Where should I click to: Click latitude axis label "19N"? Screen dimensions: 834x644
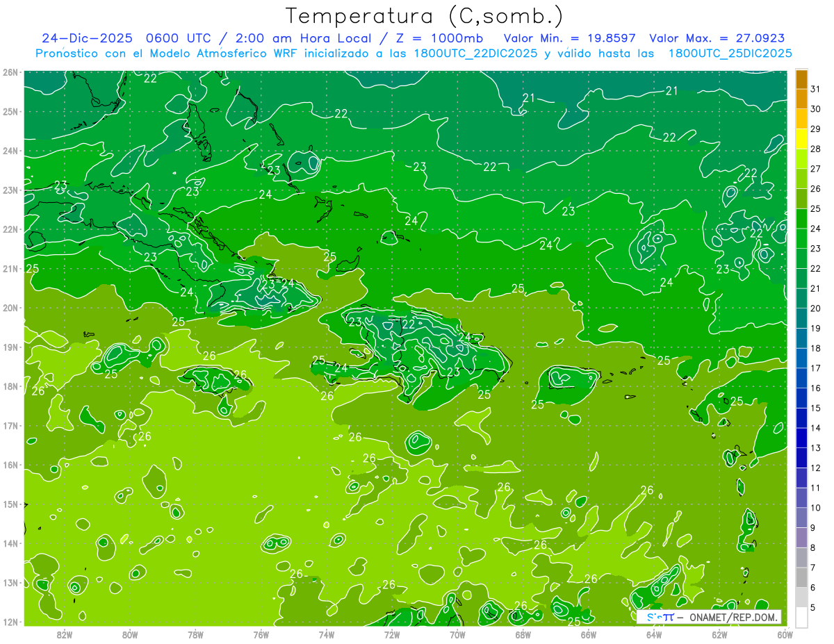[x=10, y=347]
